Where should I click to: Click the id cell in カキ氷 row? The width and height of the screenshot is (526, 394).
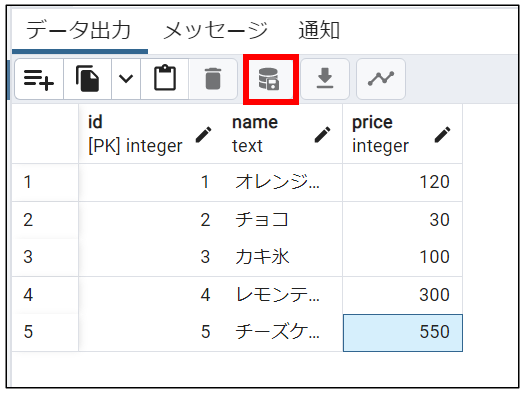(x=150, y=258)
